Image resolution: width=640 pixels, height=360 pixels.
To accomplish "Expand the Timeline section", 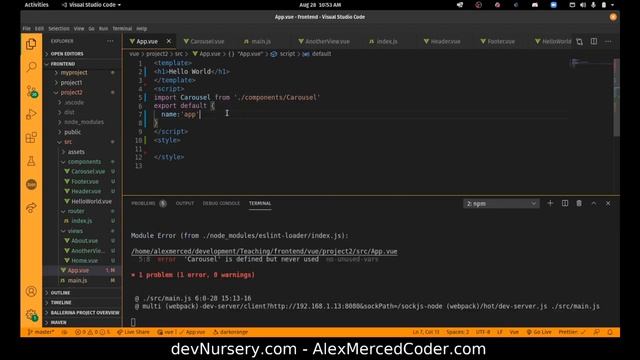I will click(x=82, y=302).
